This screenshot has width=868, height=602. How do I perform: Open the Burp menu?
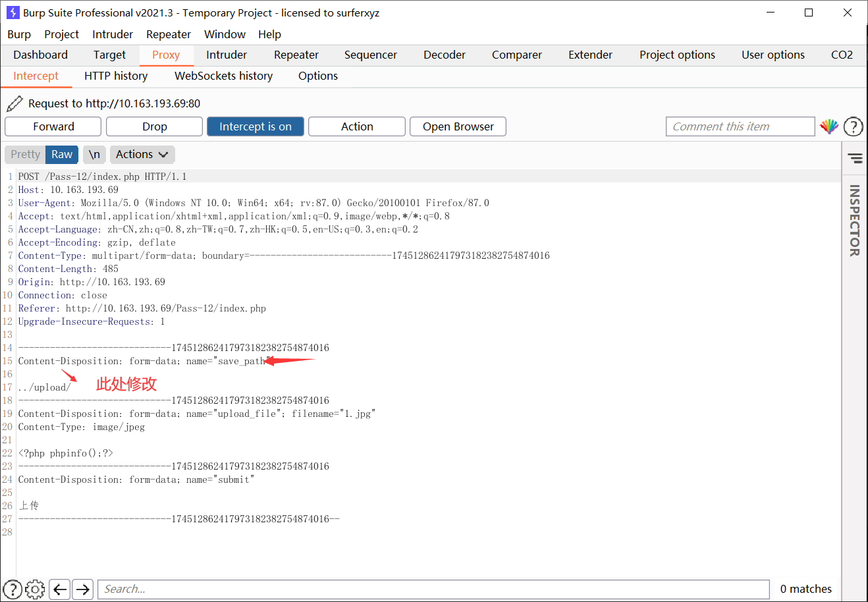point(19,34)
